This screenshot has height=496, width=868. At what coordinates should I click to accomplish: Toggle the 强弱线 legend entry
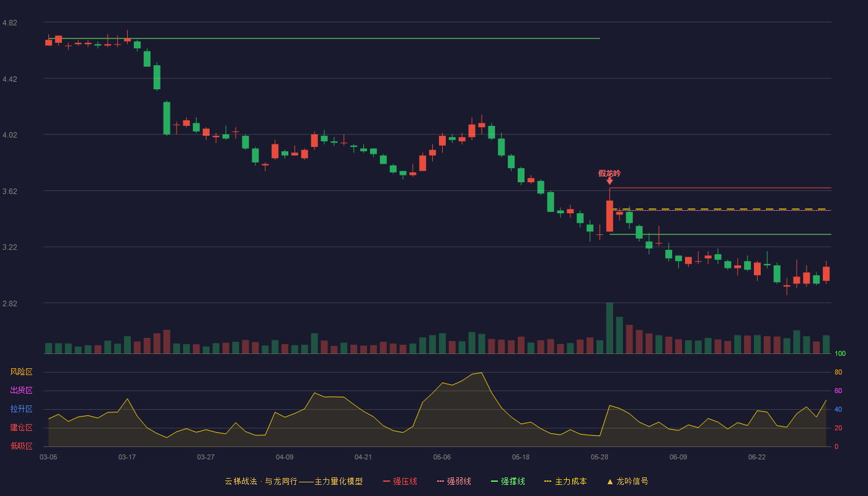coord(454,481)
